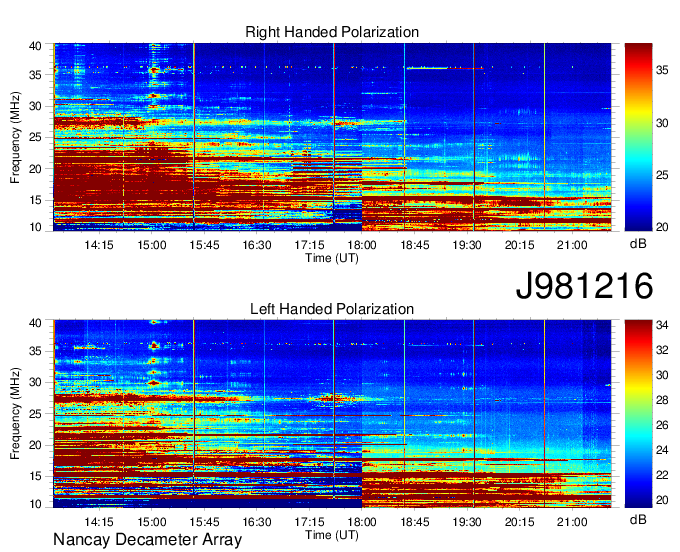Click the 'Time (UT)' label under upper plot
Screen dimensions: 680x552
coord(332,258)
